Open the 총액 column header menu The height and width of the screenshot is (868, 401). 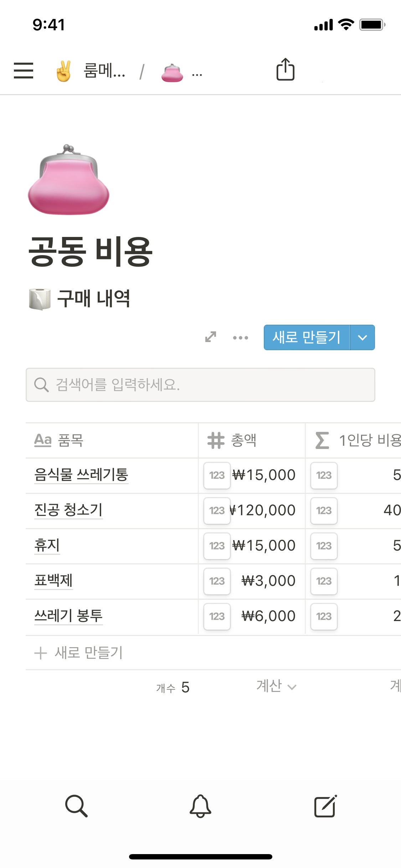pos(251,440)
